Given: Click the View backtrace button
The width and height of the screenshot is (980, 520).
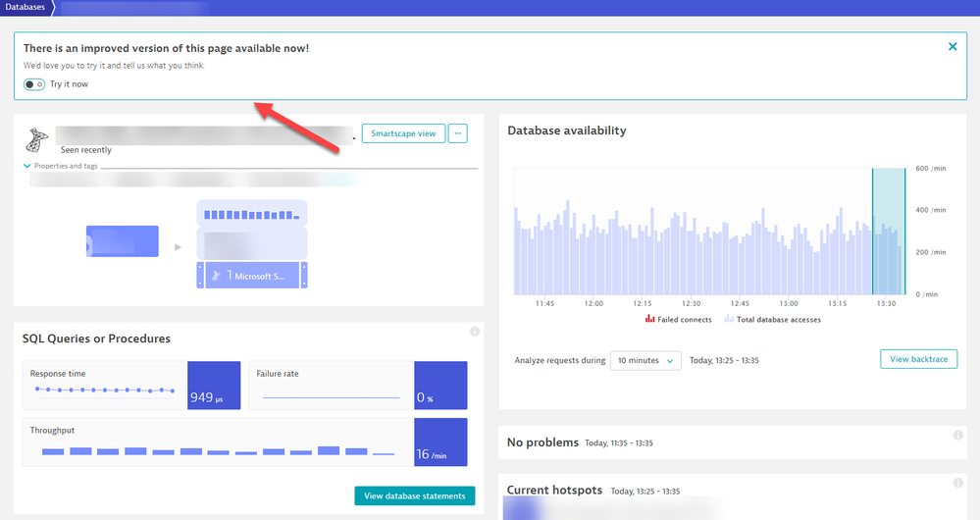Looking at the screenshot, I should click(x=918, y=359).
